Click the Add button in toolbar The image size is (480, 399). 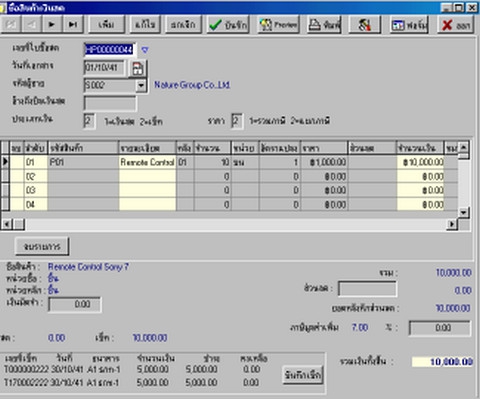pyautogui.click(x=107, y=25)
